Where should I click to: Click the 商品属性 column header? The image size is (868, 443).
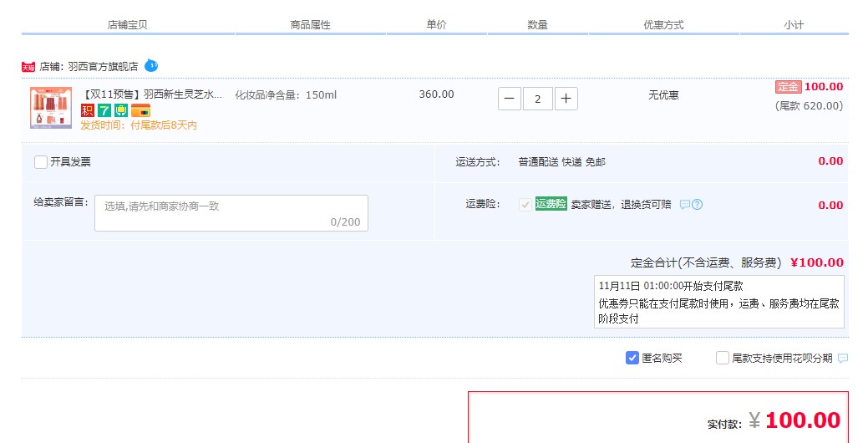click(310, 25)
